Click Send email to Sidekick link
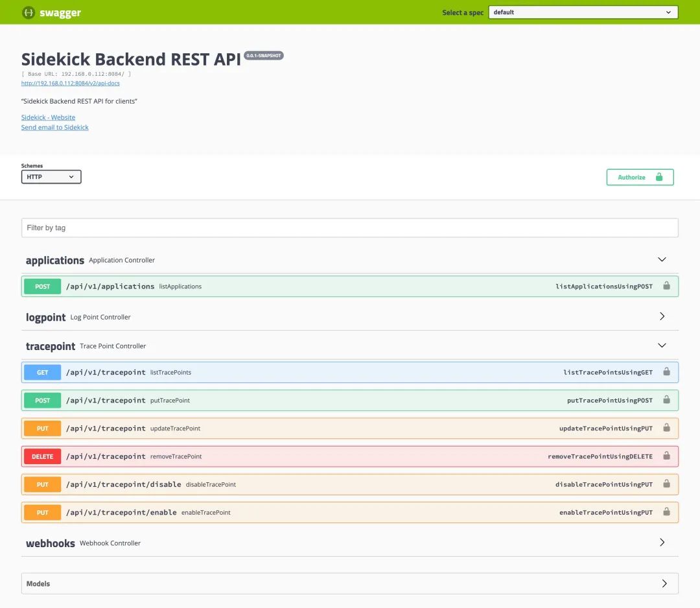The width and height of the screenshot is (700, 608). point(55,127)
